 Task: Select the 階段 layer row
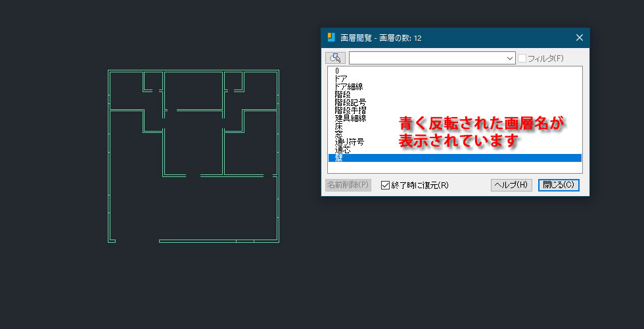pyautogui.click(x=455, y=95)
